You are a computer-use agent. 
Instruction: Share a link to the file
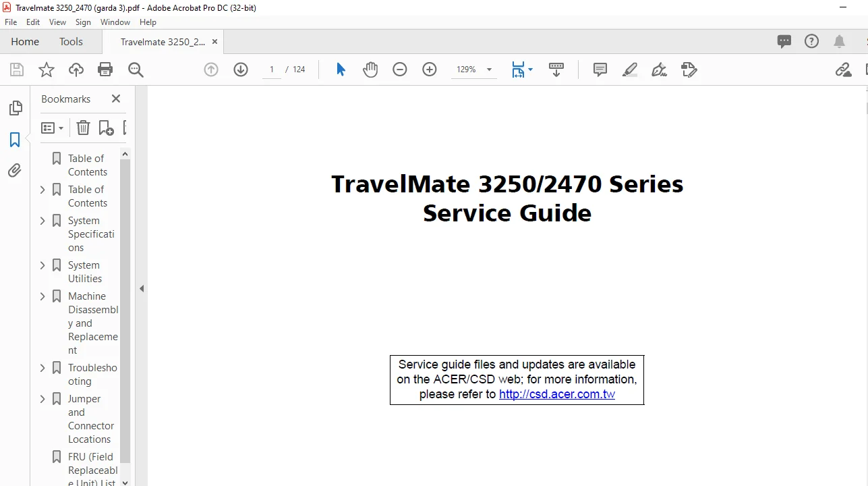(843, 70)
